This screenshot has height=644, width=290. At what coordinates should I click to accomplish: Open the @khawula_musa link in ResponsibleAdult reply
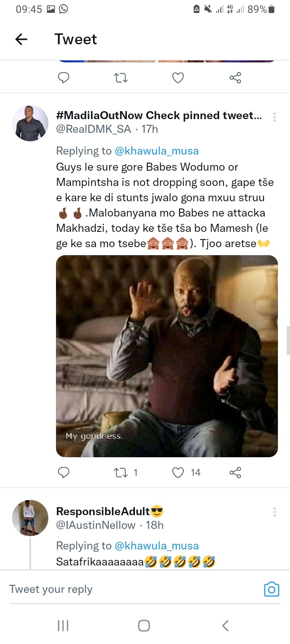(x=157, y=546)
